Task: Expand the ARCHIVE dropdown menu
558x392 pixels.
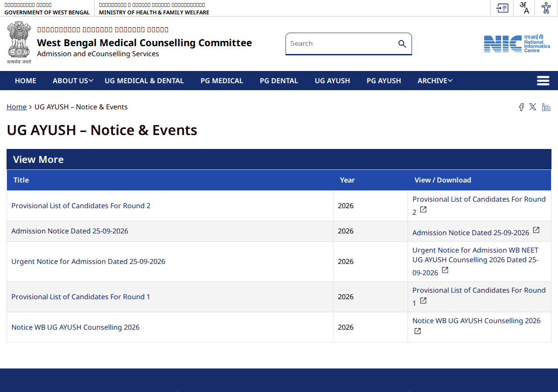Action: pos(435,81)
